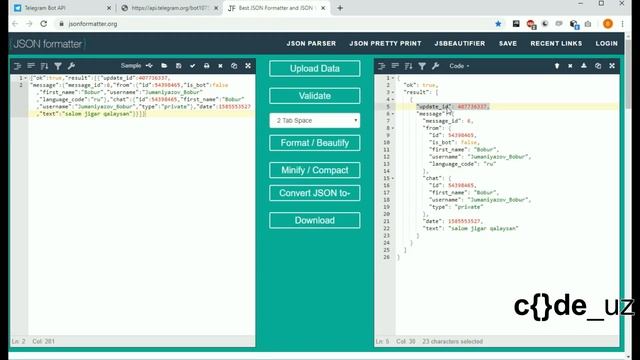Image resolution: width=640 pixels, height=360 pixels.
Task: Click the compact lines icon in right editor
Action: (395, 66)
